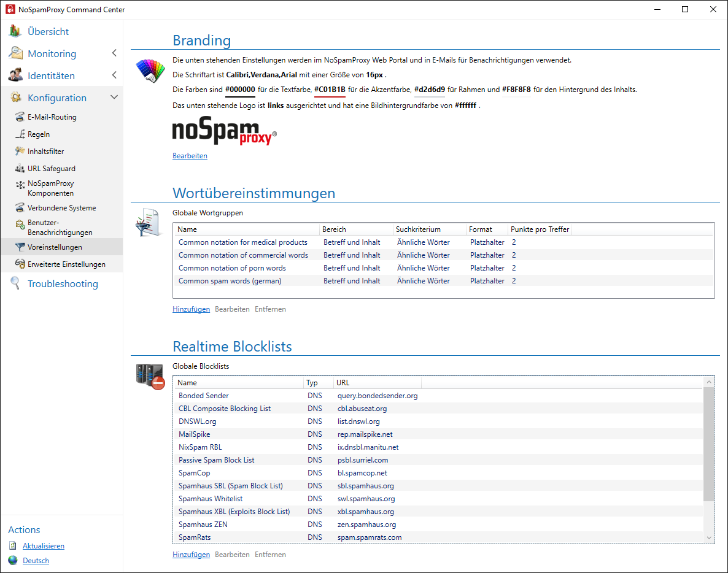Sort blocklists by the 'Typ' column header

coord(318,383)
